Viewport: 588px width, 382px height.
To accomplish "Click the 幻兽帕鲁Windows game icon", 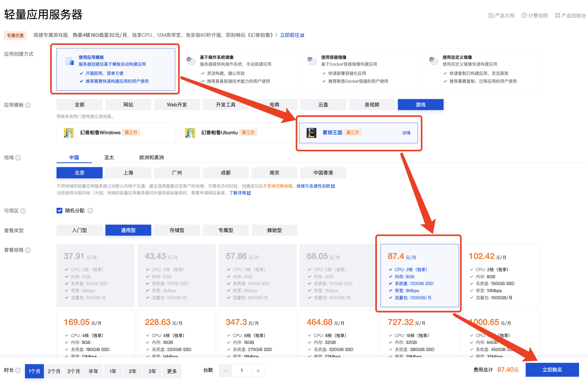I will (x=69, y=133).
